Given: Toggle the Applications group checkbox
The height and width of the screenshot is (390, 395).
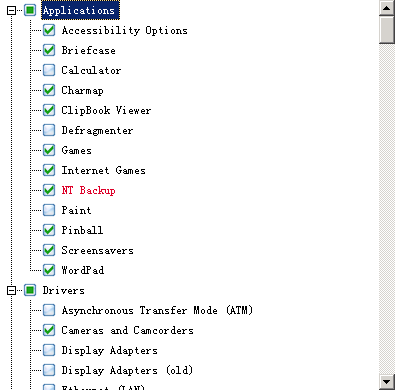Looking at the screenshot, I should (30, 10).
